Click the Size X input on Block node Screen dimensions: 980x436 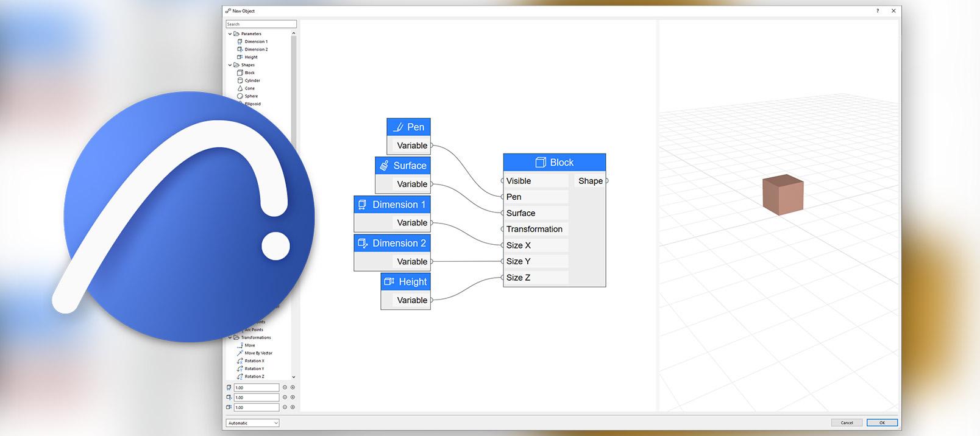(536, 245)
